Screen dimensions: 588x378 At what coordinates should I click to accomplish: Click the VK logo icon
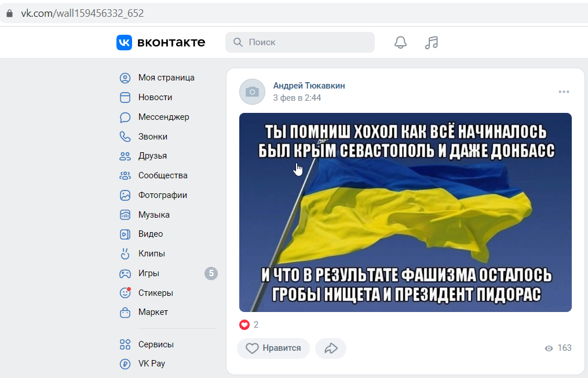(x=124, y=42)
